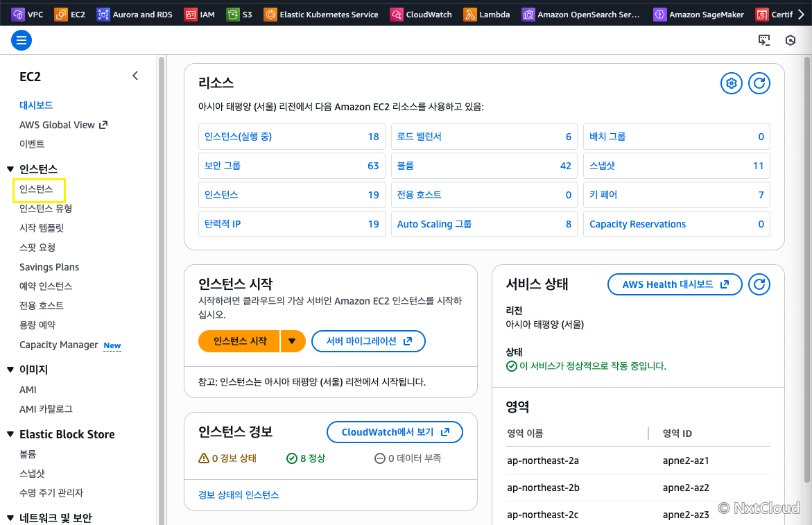Open 인스턴스(실행 중) resource tile
The image size is (812, 525).
pyautogui.click(x=291, y=137)
